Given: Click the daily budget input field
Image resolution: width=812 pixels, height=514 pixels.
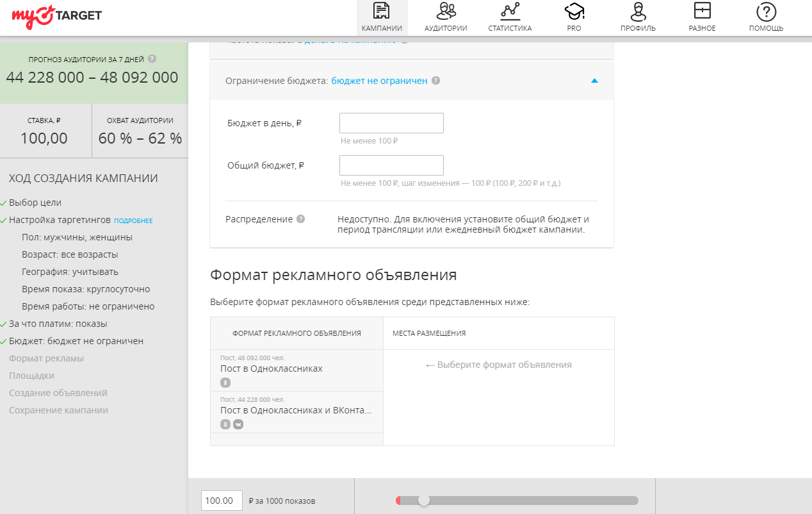Looking at the screenshot, I should (x=391, y=123).
